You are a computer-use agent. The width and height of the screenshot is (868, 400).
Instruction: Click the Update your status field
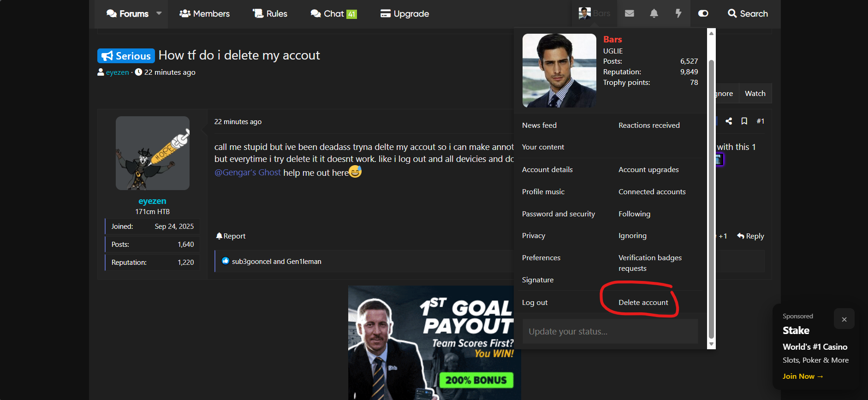tap(610, 331)
